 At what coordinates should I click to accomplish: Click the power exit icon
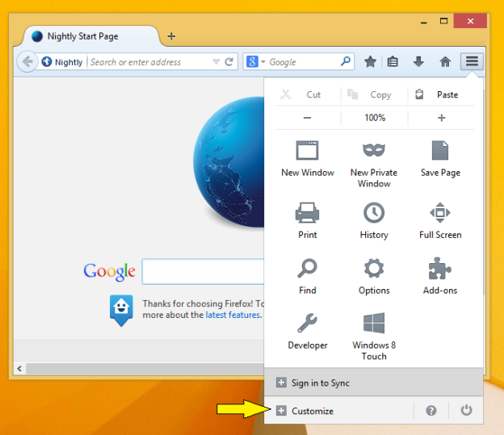click(466, 410)
